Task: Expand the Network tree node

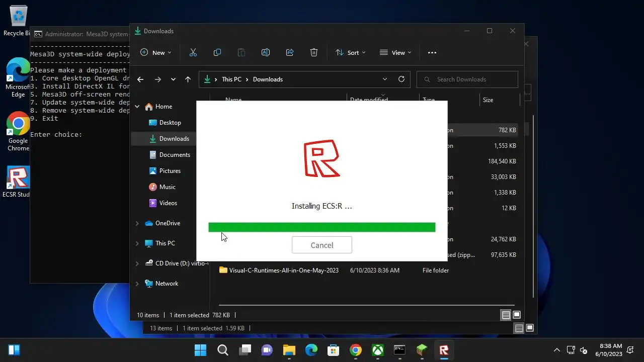Action: [137, 284]
